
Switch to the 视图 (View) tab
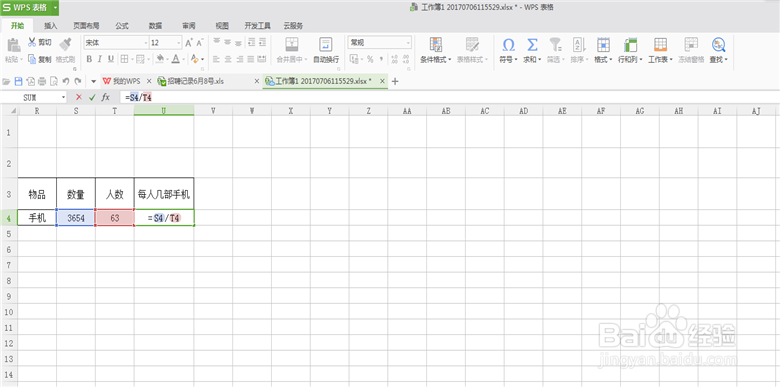coord(222,26)
